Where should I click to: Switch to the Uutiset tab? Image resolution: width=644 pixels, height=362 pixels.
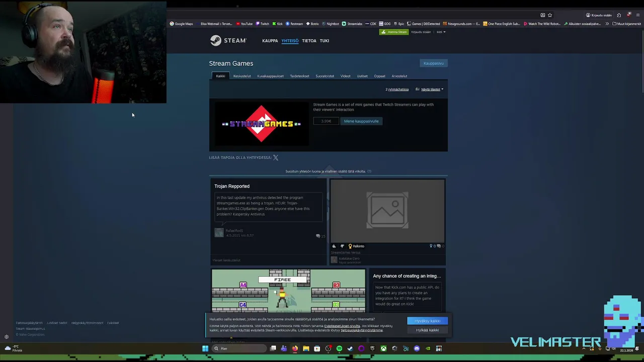[x=362, y=76]
